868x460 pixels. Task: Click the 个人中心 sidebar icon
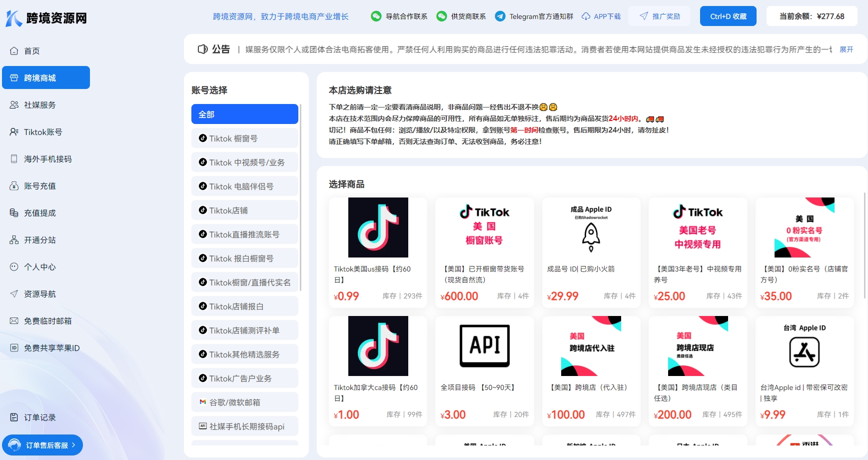tap(14, 267)
